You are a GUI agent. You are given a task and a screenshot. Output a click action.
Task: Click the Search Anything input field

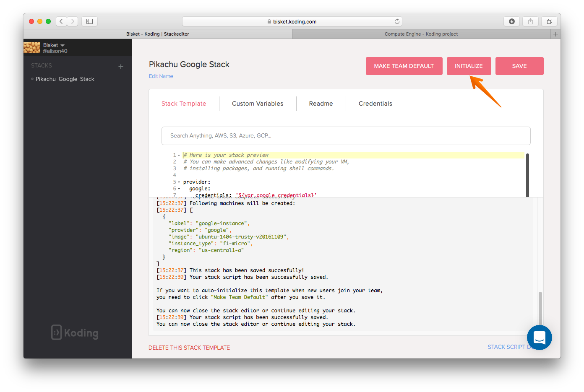(346, 136)
